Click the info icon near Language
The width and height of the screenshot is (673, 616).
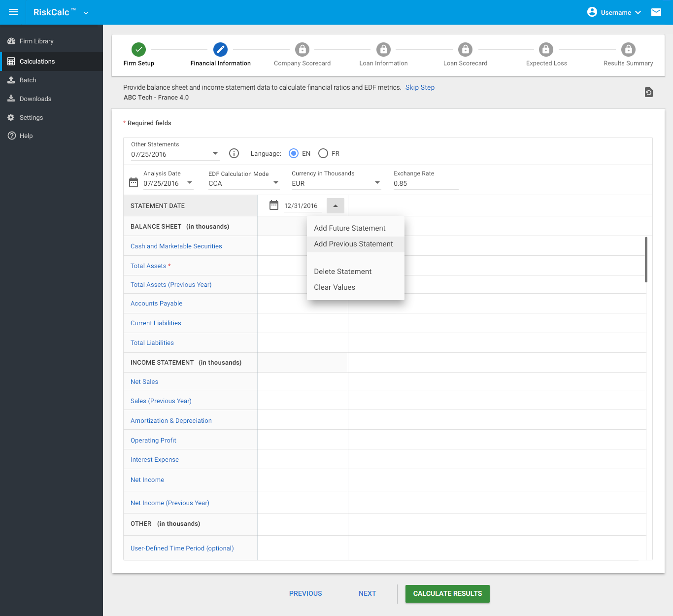[234, 153]
